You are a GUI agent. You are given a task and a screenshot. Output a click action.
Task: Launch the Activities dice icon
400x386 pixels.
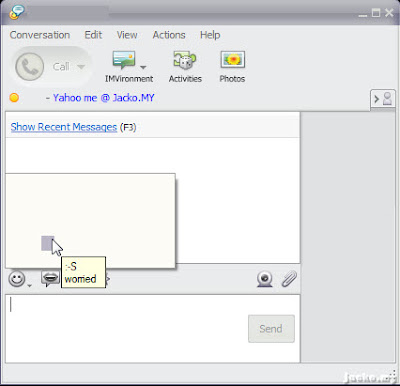pyautogui.click(x=185, y=60)
